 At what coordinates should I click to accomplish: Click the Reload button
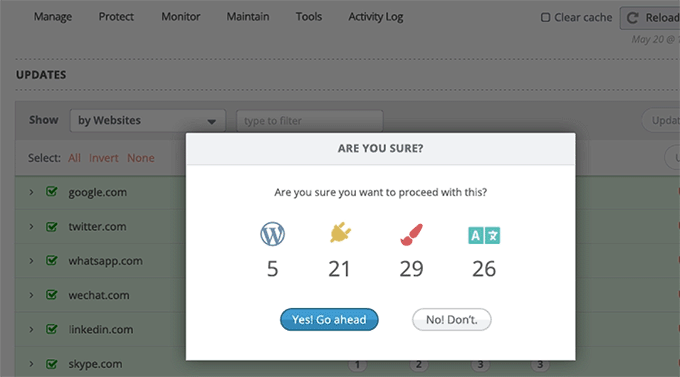(650, 18)
